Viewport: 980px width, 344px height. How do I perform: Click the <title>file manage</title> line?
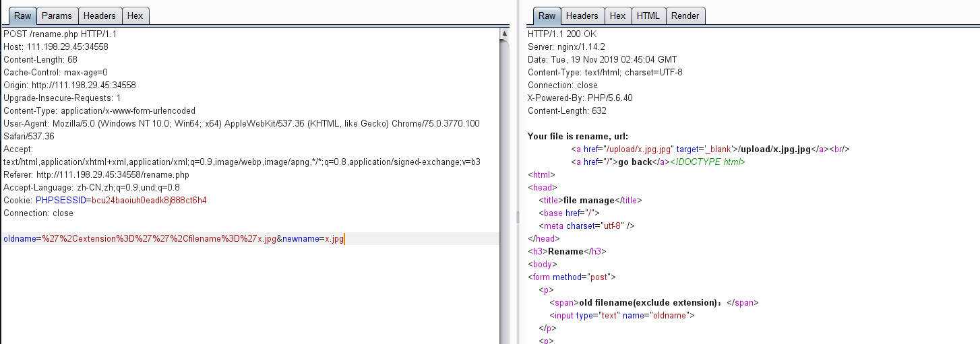tap(590, 200)
